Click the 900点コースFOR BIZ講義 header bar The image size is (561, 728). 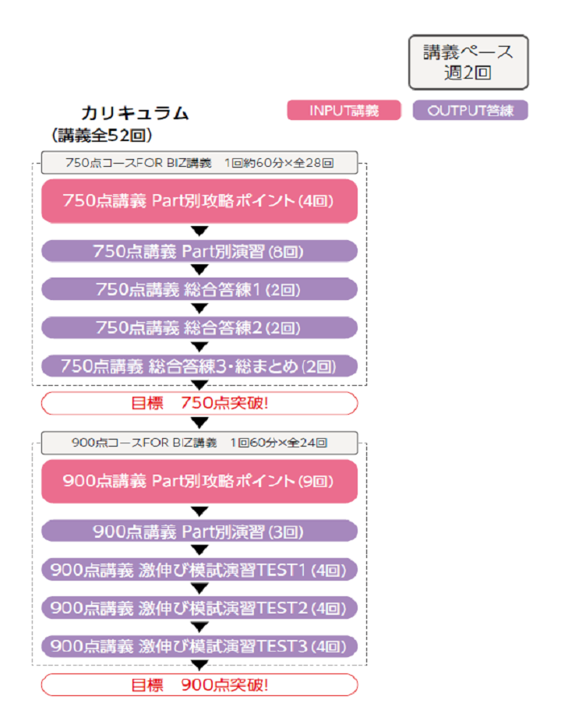point(199,442)
